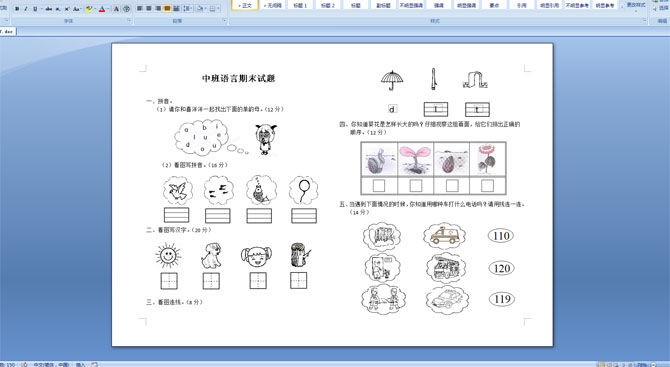Image resolution: width=670 pixels, height=367 pixels.
Task: Apply the 正文 style from gallery
Action: point(245,6)
